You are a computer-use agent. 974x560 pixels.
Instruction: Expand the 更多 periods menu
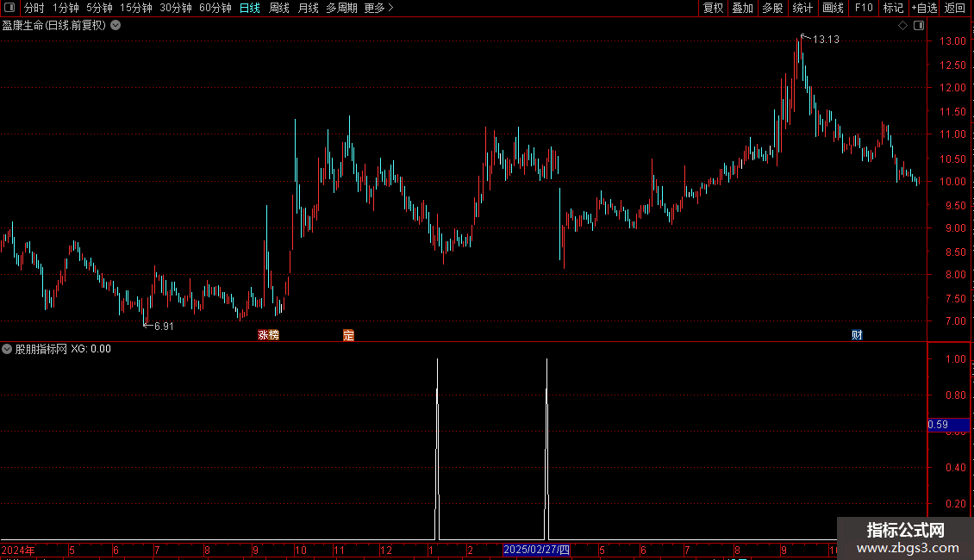tap(379, 8)
